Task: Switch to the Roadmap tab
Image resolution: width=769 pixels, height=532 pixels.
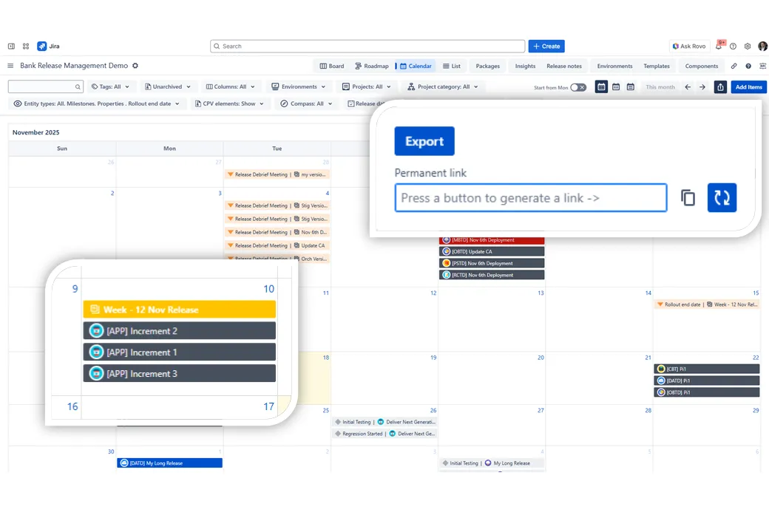Action: coord(371,66)
